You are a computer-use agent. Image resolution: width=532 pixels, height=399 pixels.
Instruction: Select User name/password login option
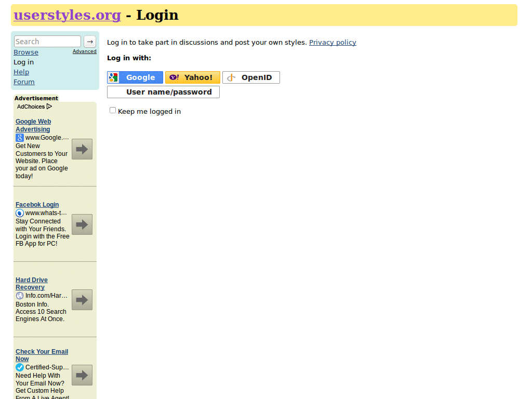point(163,92)
